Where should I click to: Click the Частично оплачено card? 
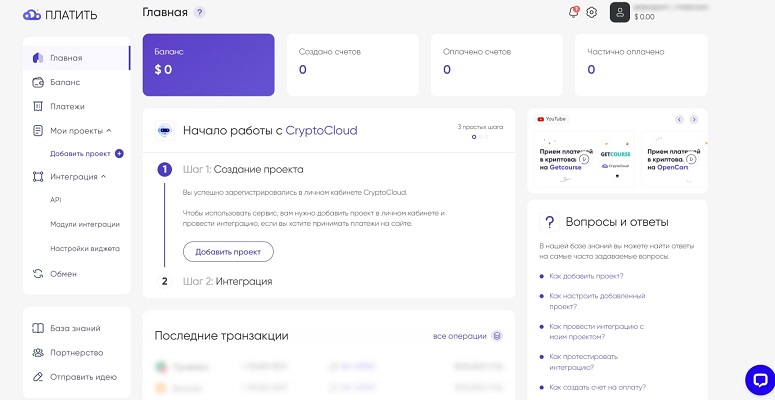coord(641,65)
